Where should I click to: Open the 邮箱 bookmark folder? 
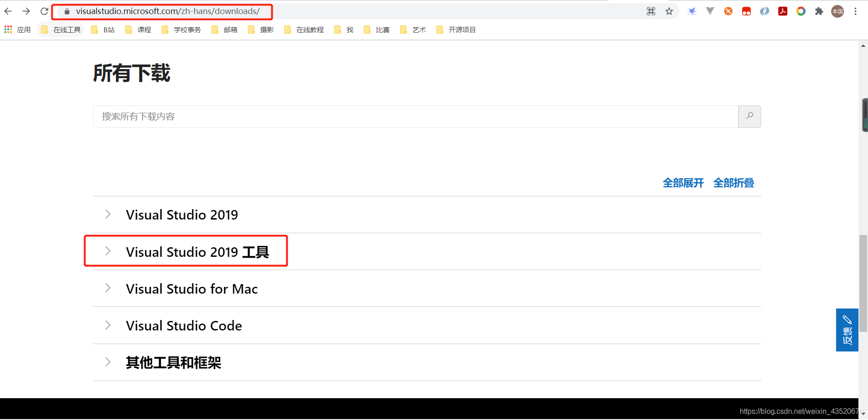[224, 30]
